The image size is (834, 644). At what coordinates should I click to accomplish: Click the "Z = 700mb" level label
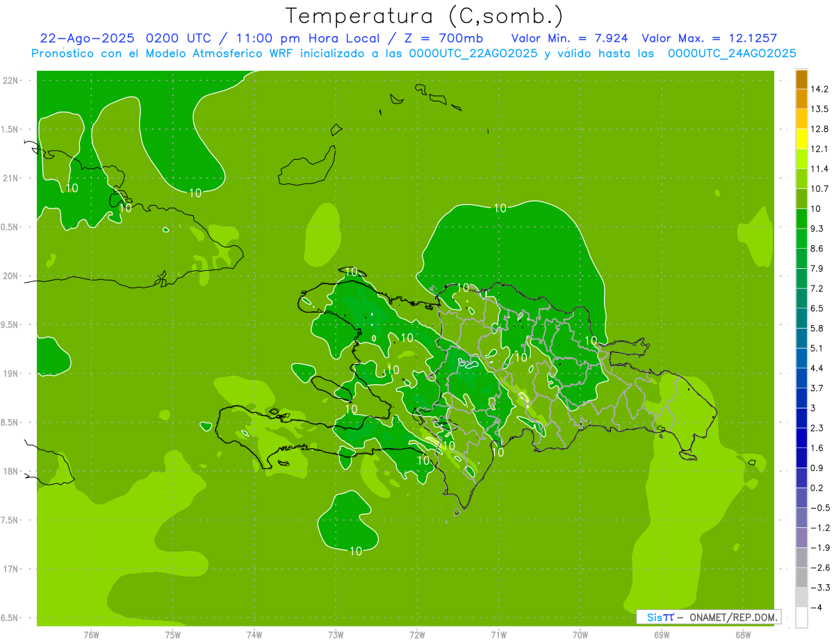444,38
